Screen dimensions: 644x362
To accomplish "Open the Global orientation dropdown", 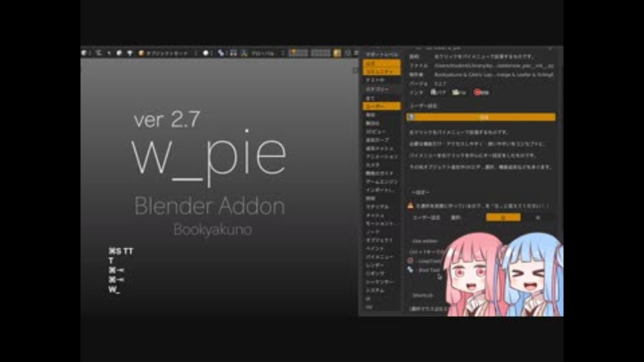I will coord(266,53).
